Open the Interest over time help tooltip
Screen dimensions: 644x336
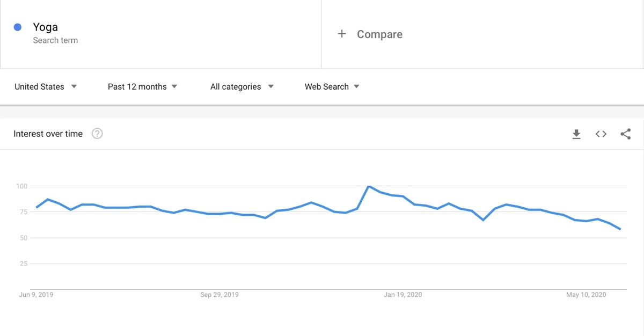point(97,133)
